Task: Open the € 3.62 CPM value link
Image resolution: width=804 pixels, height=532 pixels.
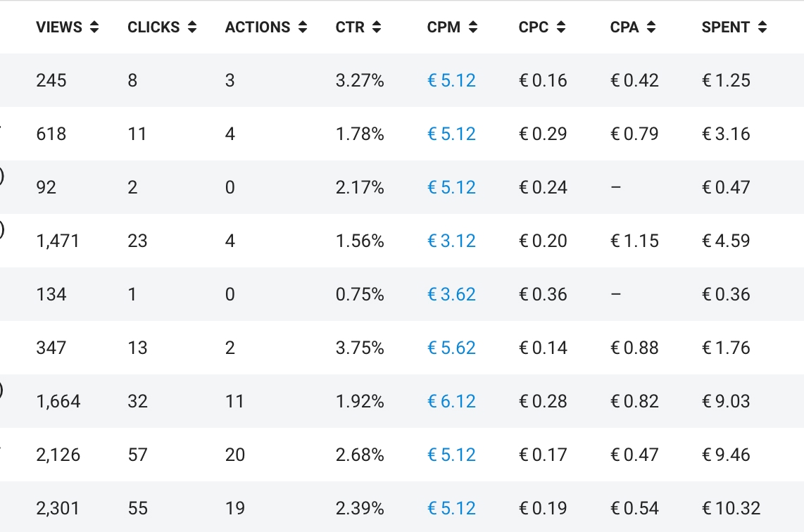Action: (451, 294)
